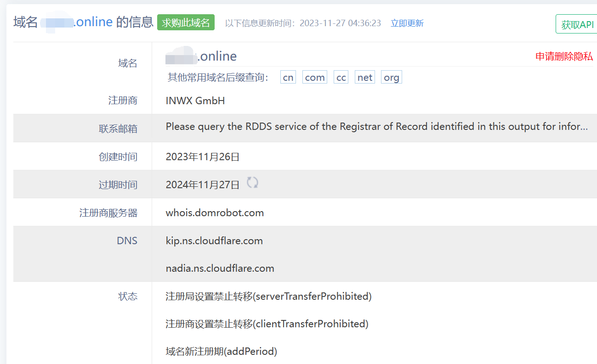597x364 pixels.
Task: Select the org domain suffix
Action: [x=392, y=78]
